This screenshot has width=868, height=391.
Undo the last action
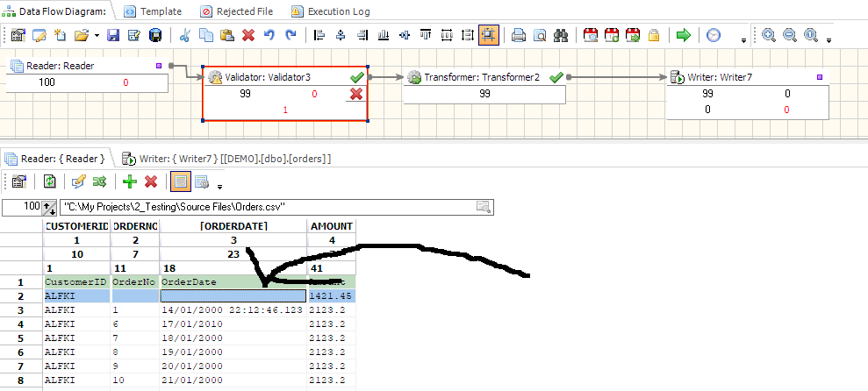[x=269, y=35]
